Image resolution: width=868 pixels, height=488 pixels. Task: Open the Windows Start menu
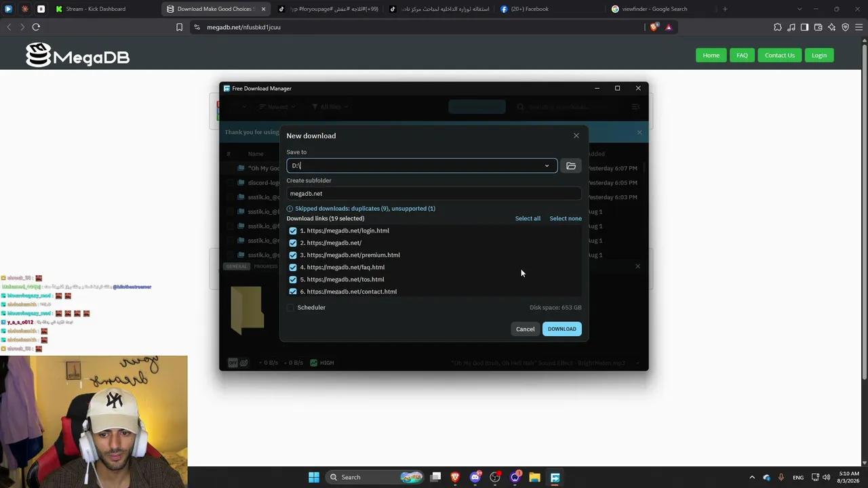tap(314, 477)
